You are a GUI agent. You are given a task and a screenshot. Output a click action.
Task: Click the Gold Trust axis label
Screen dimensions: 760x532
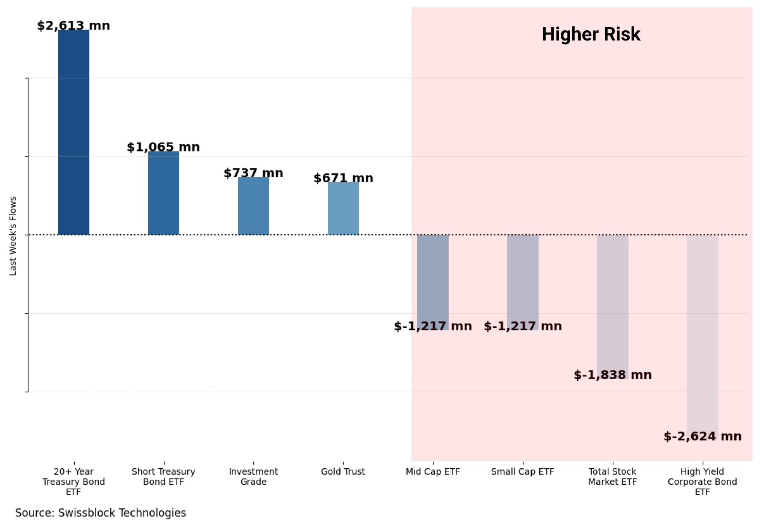click(x=343, y=472)
